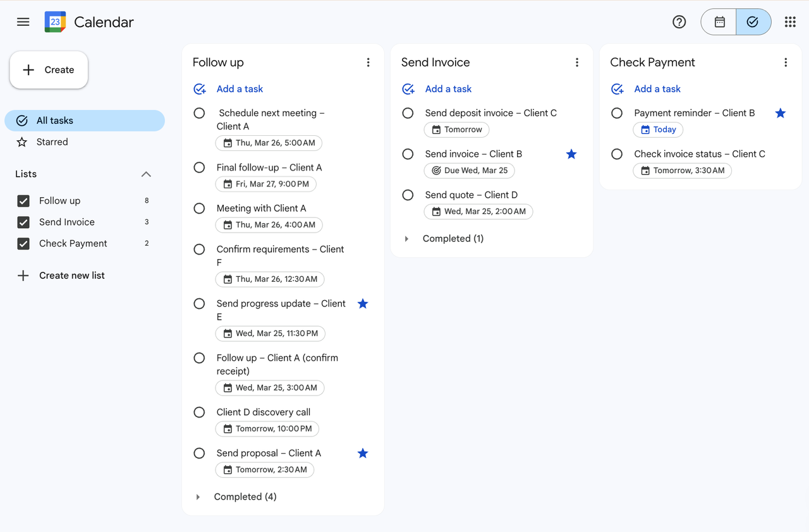Collapse the Lists section in the sidebar
This screenshot has width=809, height=532.
[146, 174]
